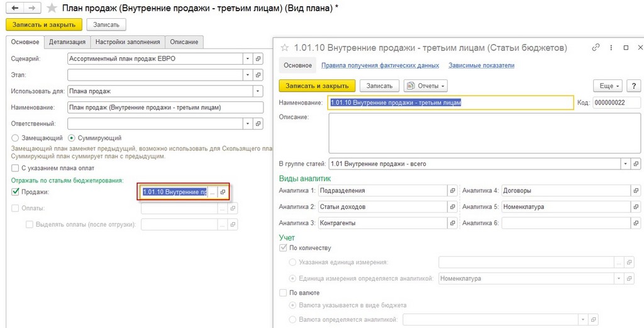Expand the Ответственный dropdown list
644x328 pixels.
(x=248, y=123)
